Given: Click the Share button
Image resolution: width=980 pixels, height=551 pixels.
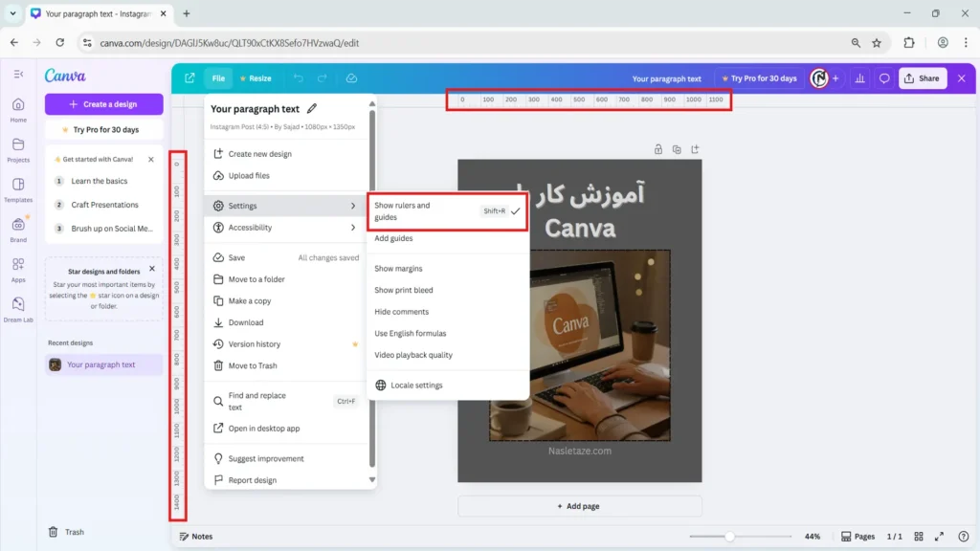Looking at the screenshot, I should click(x=922, y=78).
